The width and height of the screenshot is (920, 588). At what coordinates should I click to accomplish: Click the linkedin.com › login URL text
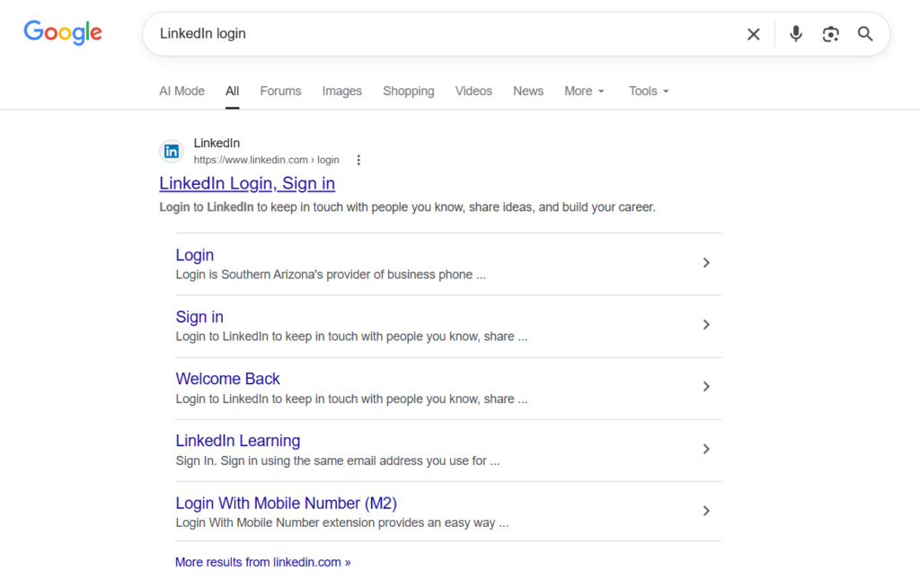click(266, 160)
